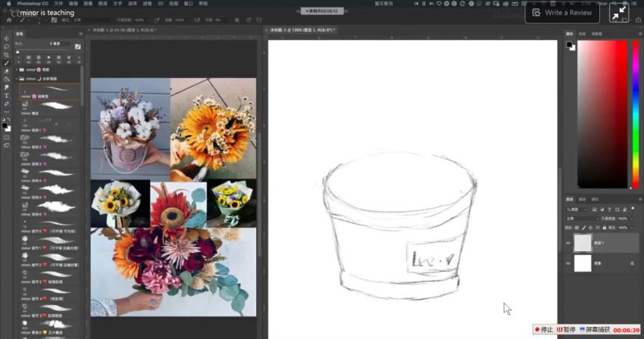
Task: Click lock position icon in Layers panel
Action: [x=591, y=227]
